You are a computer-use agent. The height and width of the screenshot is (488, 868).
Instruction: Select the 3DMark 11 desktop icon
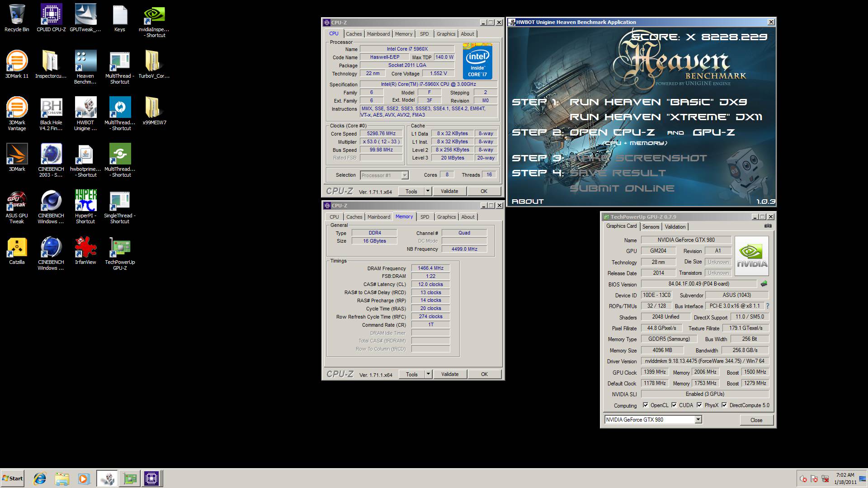coord(17,65)
